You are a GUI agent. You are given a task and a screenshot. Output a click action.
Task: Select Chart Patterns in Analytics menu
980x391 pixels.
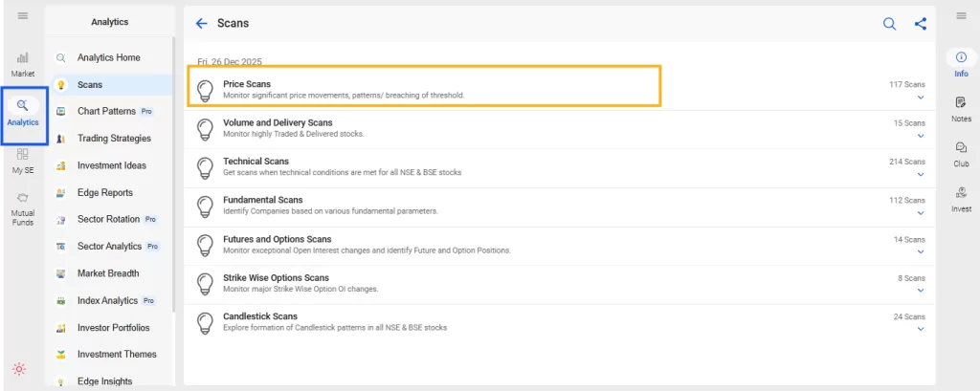[x=107, y=112]
